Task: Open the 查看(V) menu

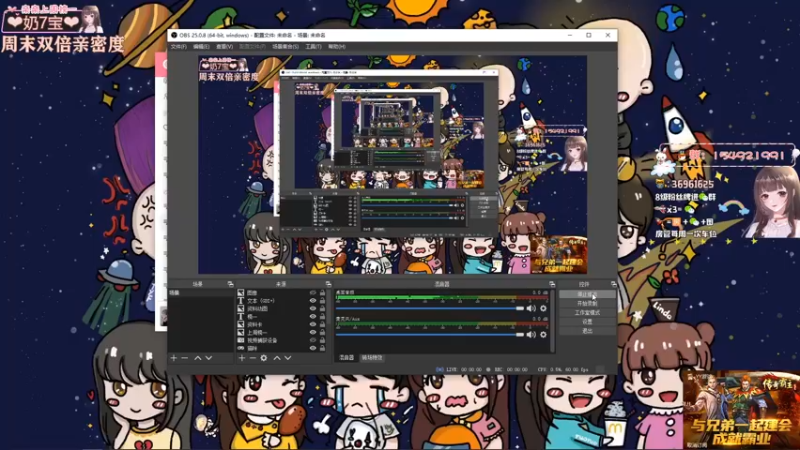Action: [x=224, y=46]
